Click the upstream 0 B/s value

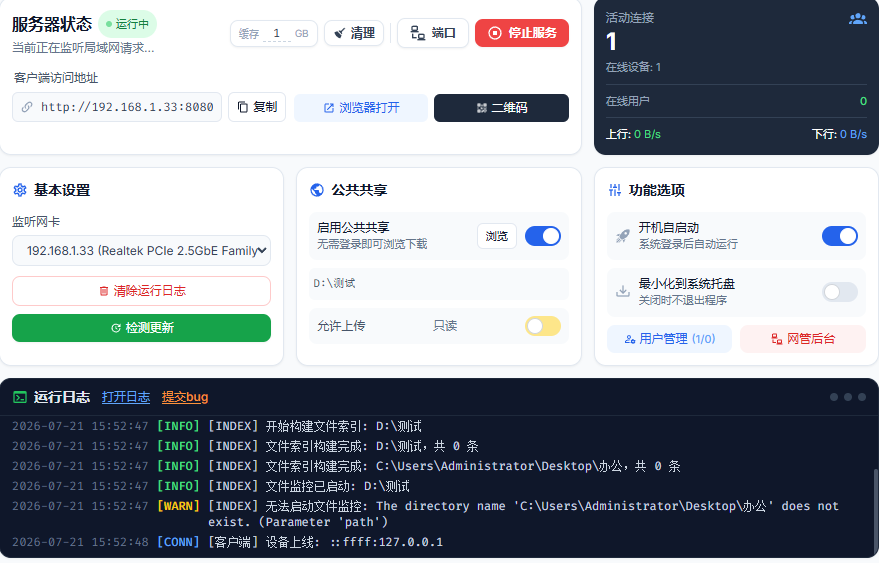click(x=647, y=134)
